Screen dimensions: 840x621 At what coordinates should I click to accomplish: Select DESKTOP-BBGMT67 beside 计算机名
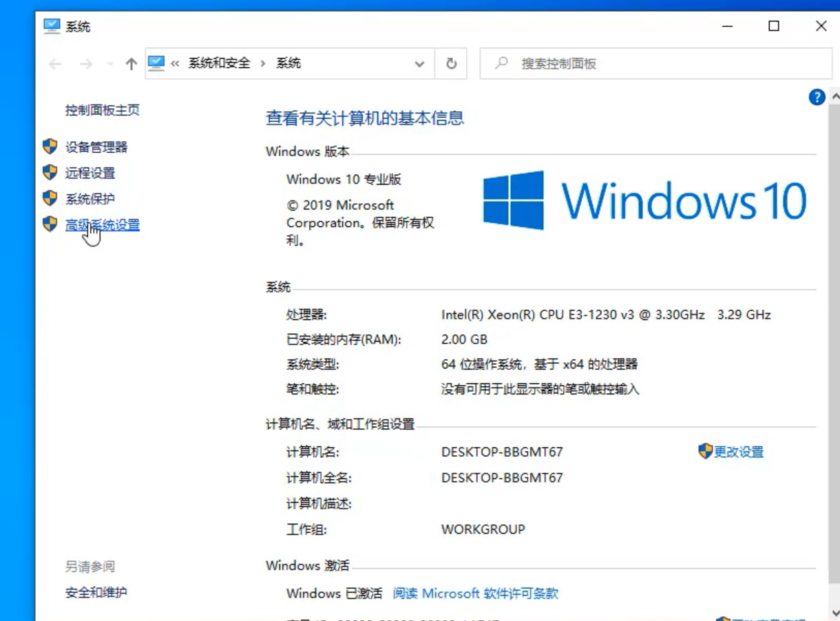(x=502, y=452)
